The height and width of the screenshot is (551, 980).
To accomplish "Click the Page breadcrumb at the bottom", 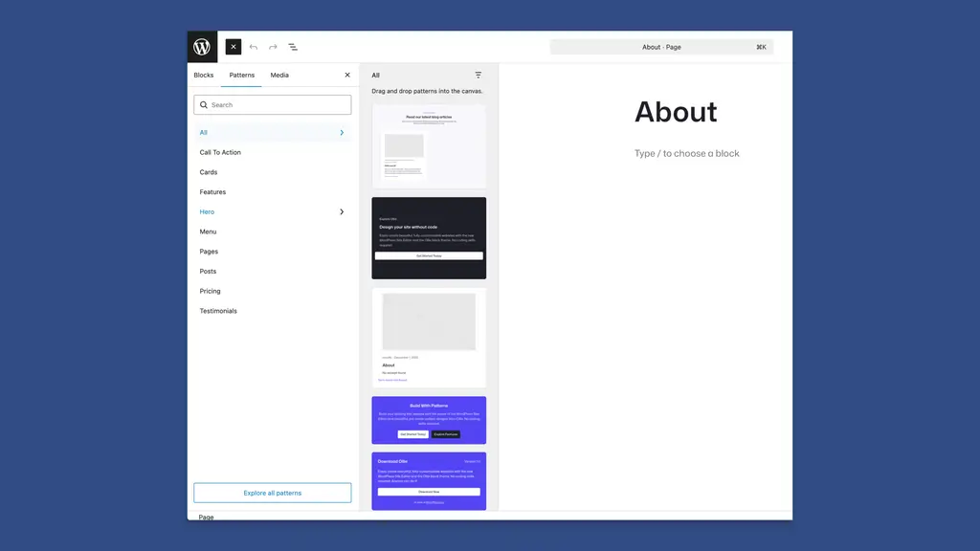I will click(x=207, y=517).
